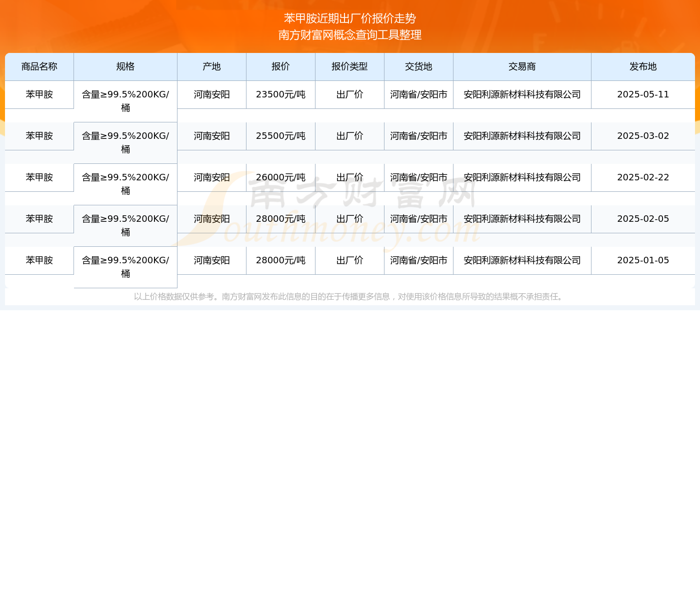Click 安阳利源新材料科技有限公司 in the 2025-01-05 row
The width and height of the screenshot is (700, 602).
[522, 260]
